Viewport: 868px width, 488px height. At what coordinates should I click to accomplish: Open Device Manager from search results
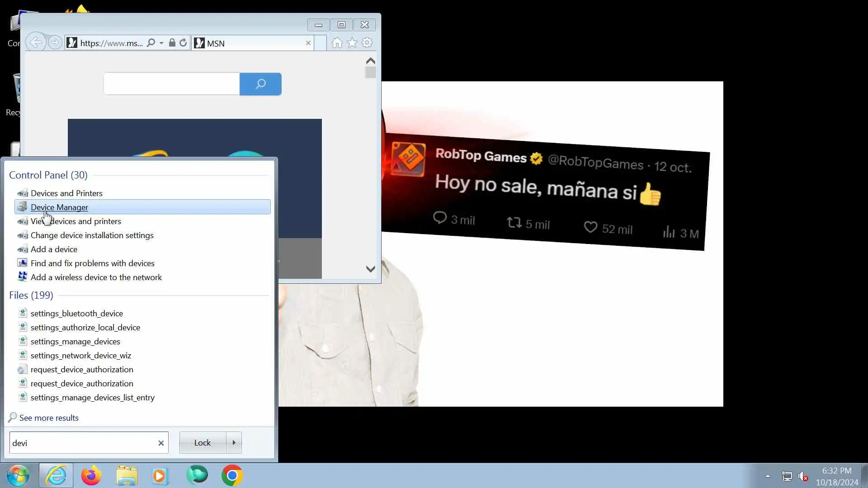tap(59, 207)
